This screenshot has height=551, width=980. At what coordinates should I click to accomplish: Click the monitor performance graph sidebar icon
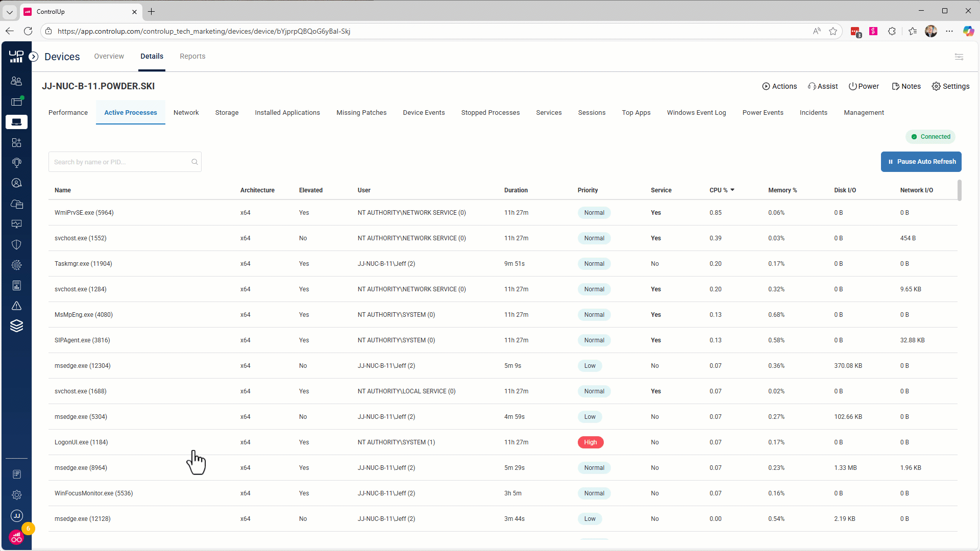[16, 224]
